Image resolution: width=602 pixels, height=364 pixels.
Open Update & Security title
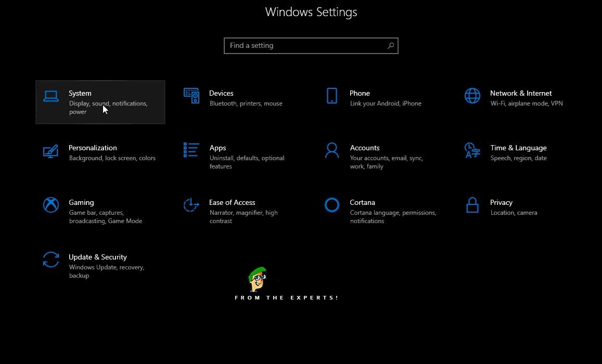point(97,257)
